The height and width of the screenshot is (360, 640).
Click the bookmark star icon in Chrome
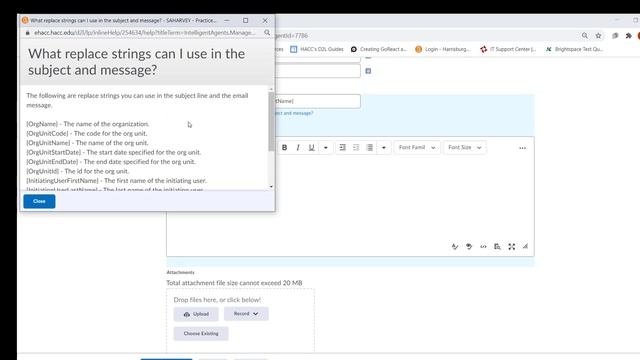point(598,36)
